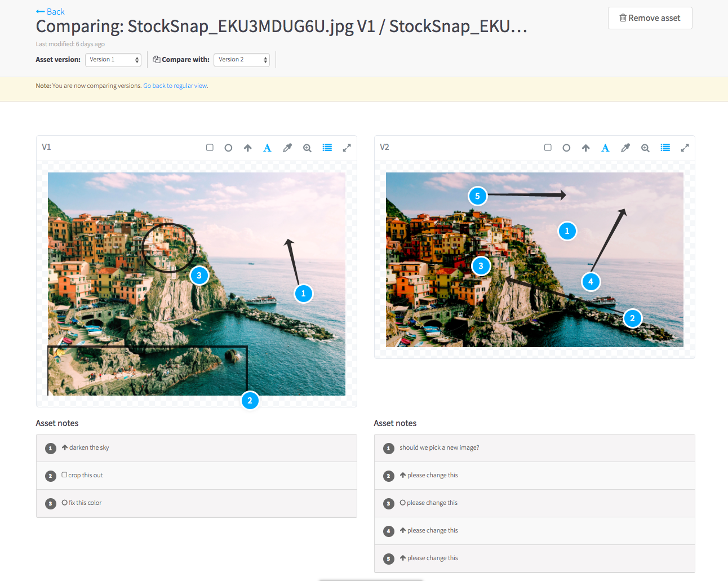Select note 'fix this color'

click(x=196, y=503)
